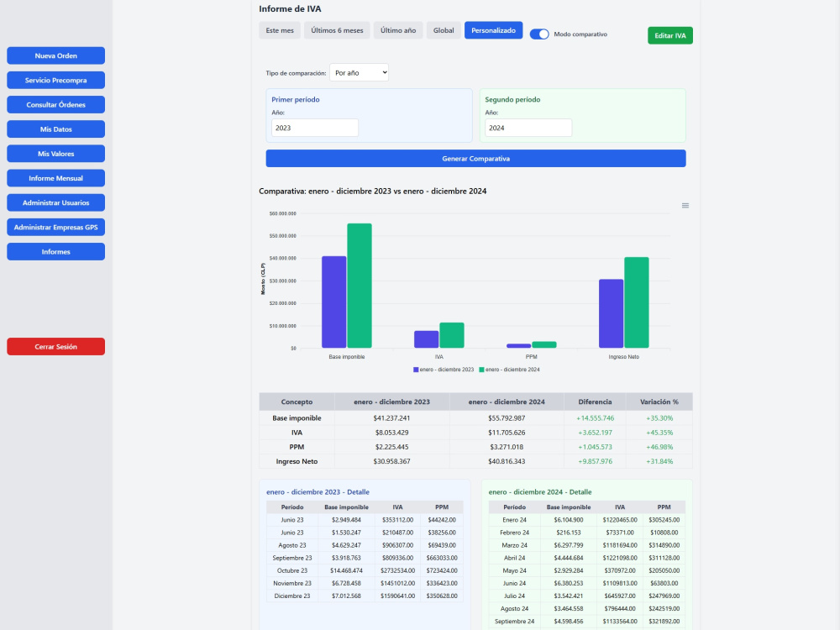Click the 2024 Base imponible green bar
Viewport: 840px width, 630px height.
360,286
